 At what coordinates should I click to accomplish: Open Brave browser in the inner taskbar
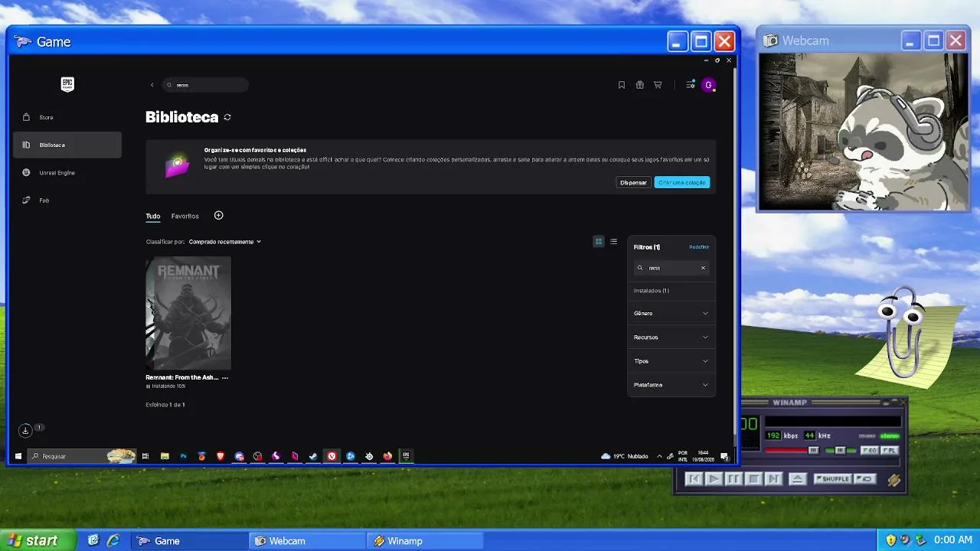[x=220, y=456]
